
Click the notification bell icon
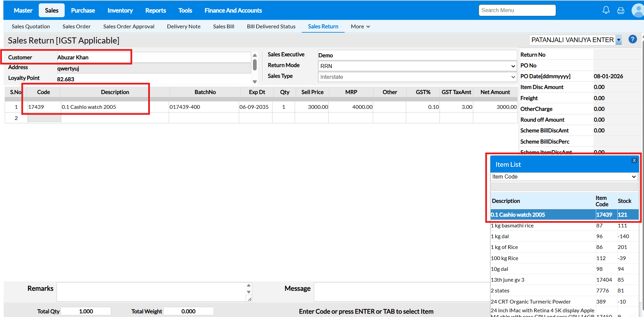[606, 10]
